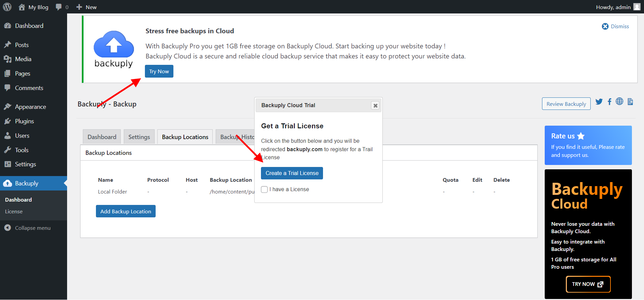Open the Appearance menu
This screenshot has height=300, width=644.
[34, 107]
